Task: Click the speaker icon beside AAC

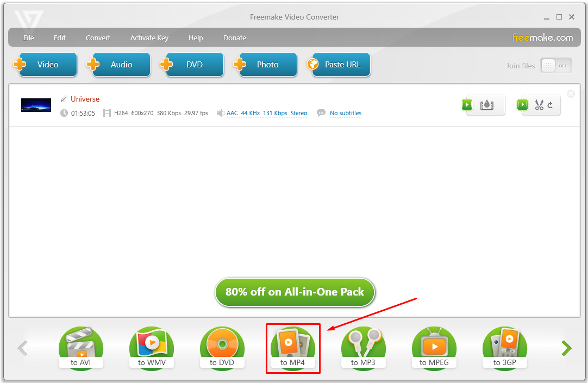Action: pos(221,113)
